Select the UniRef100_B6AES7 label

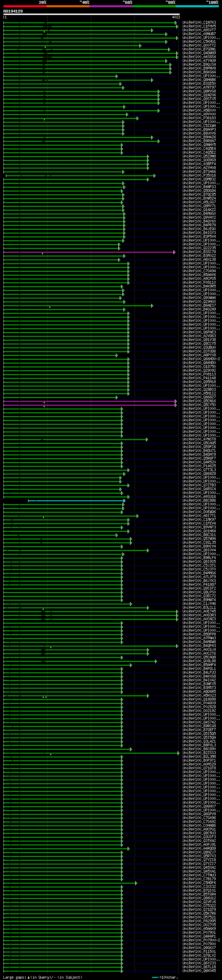point(199,305)
